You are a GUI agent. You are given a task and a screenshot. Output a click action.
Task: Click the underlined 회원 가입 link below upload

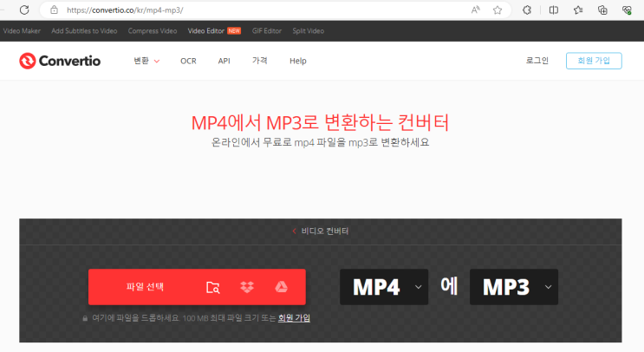(x=294, y=318)
